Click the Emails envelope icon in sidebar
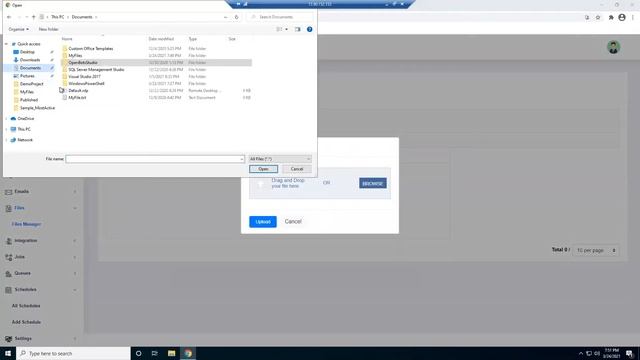640x360 pixels. [x=9, y=191]
